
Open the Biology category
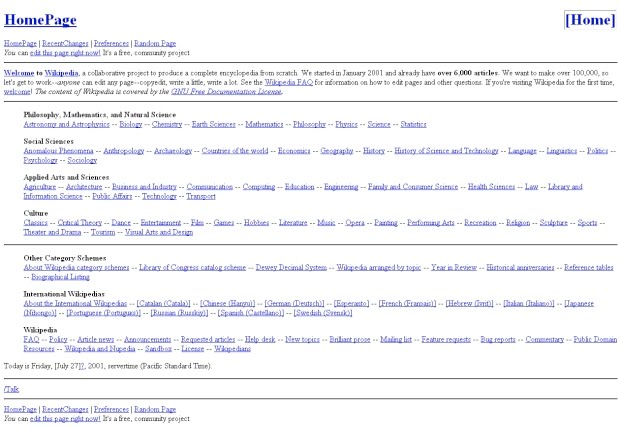pyautogui.click(x=130, y=125)
